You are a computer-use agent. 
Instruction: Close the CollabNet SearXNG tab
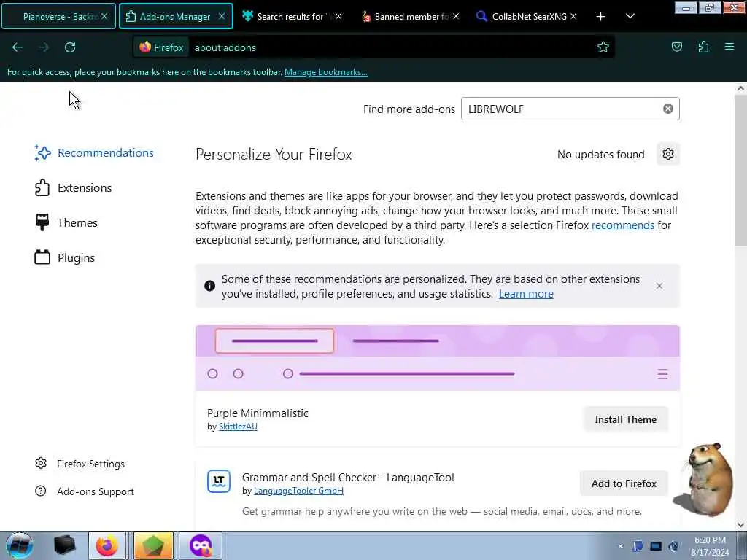click(573, 16)
